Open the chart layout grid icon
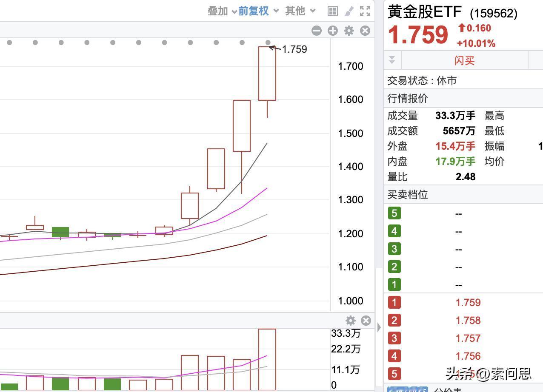The height and width of the screenshot is (392, 543). (x=332, y=11)
